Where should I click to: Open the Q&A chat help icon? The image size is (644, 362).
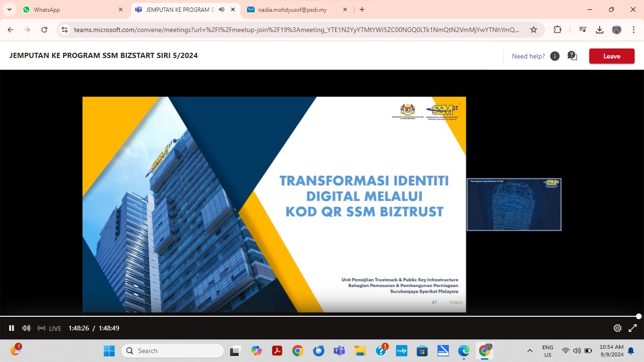572,56
